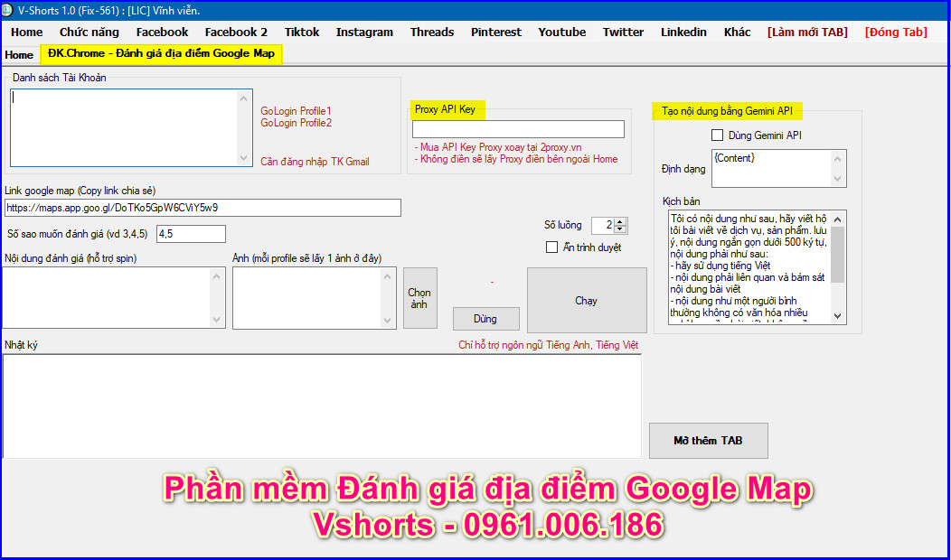Click the star rating field containing 4,5
Viewport: 951px width, 560px height.
(191, 234)
